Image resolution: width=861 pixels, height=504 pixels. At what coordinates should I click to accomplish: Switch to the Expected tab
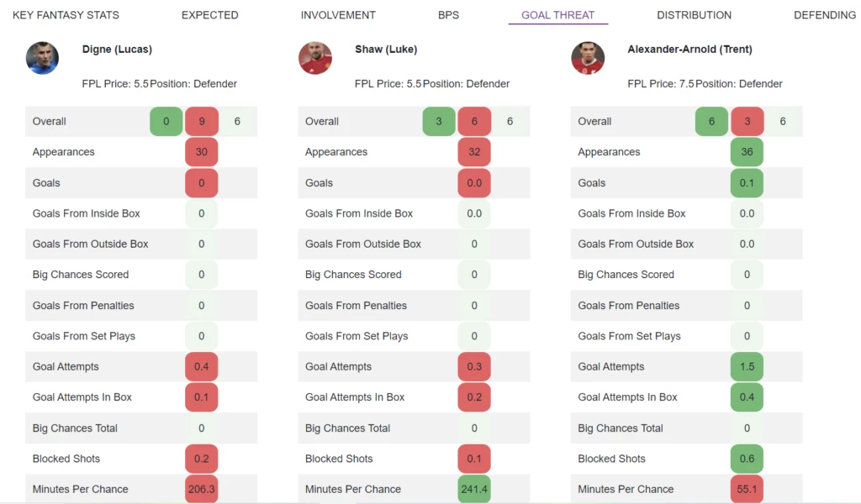(209, 15)
